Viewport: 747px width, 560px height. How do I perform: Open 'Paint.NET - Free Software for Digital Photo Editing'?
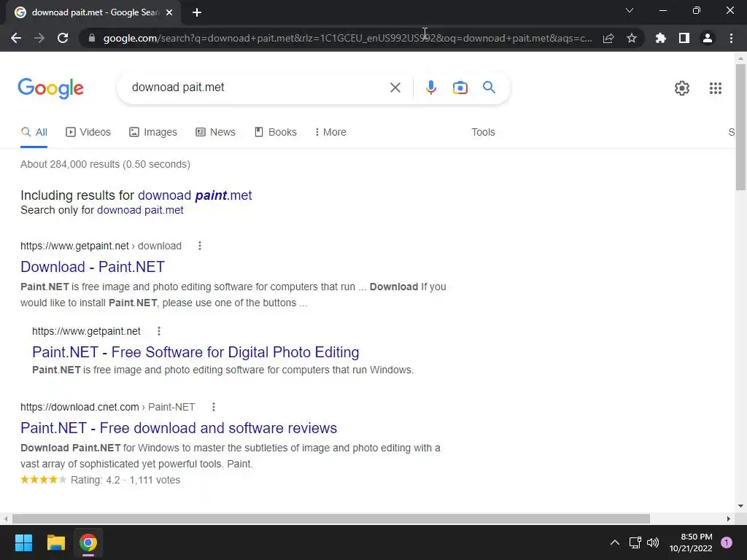coord(196,352)
